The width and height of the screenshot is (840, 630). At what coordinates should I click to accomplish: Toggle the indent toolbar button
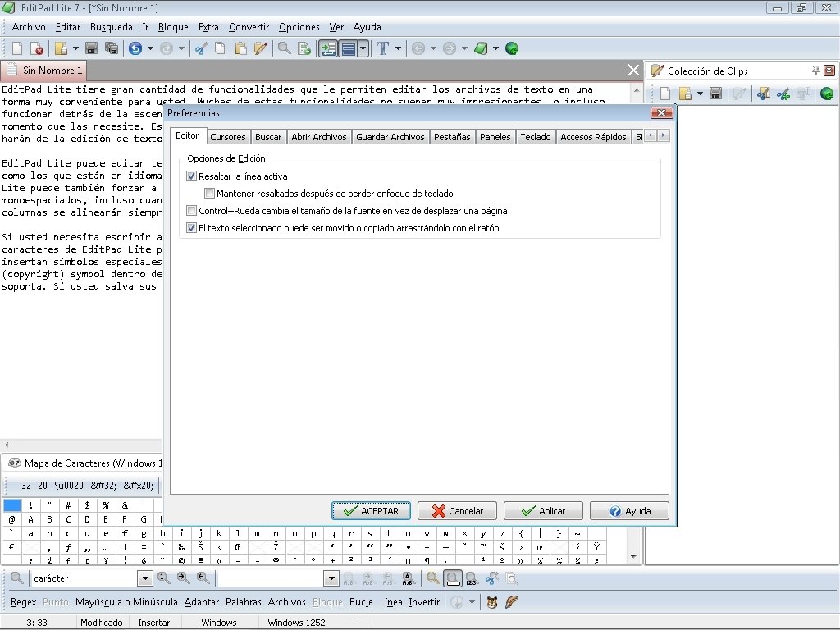pos(328,48)
